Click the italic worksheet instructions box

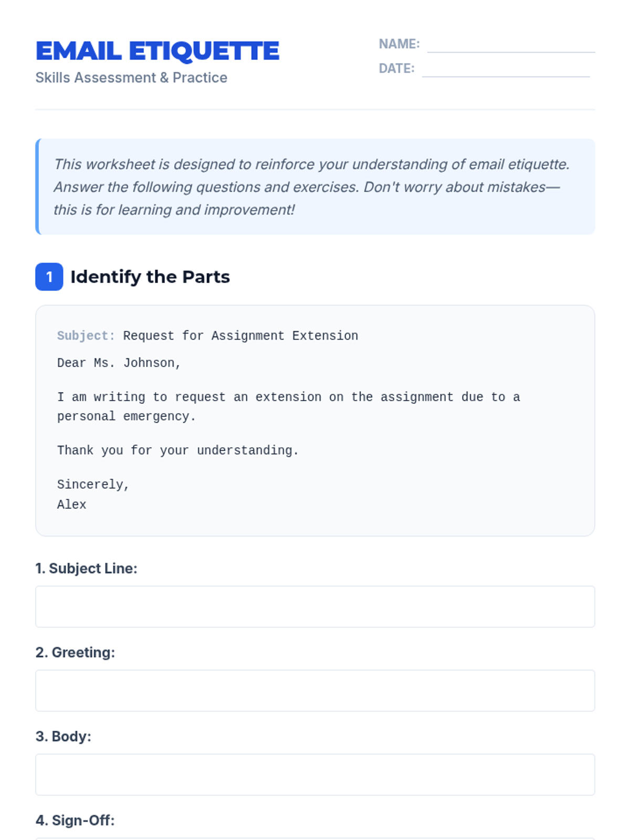point(315,187)
